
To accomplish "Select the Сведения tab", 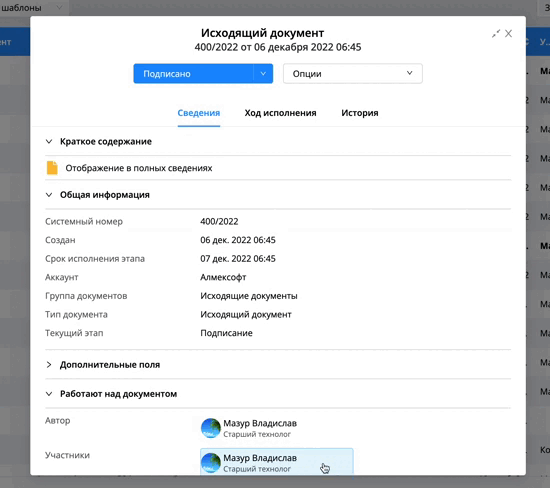I will pyautogui.click(x=199, y=113).
